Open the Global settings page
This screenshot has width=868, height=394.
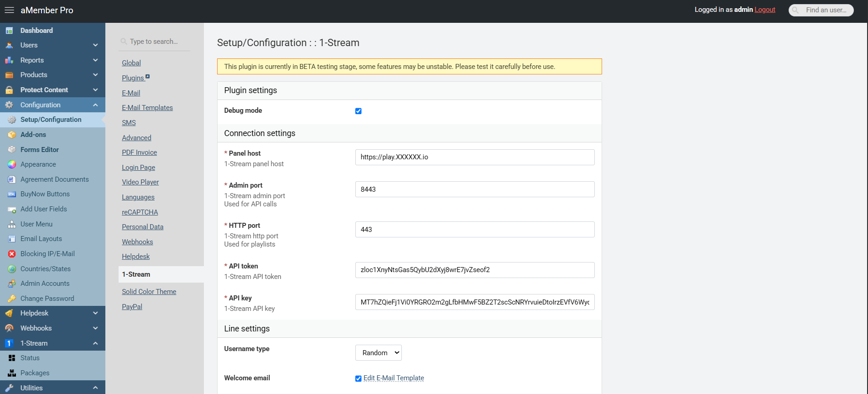click(131, 63)
